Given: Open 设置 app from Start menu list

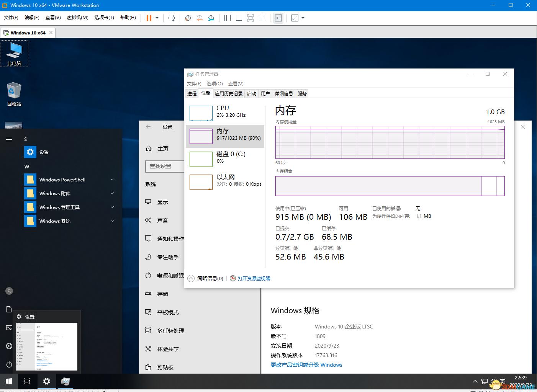Looking at the screenshot, I should click(x=70, y=152).
